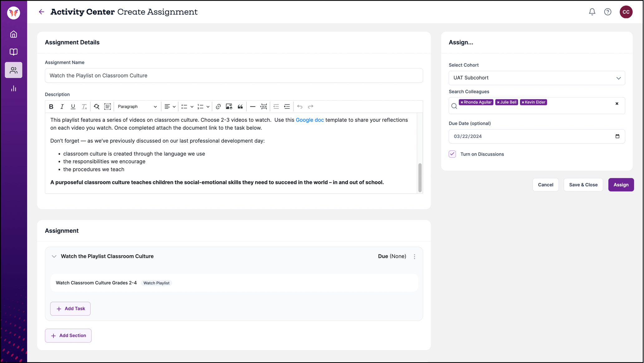The width and height of the screenshot is (644, 363).
Task: Open the Google doc link in the description
Action: 310,120
